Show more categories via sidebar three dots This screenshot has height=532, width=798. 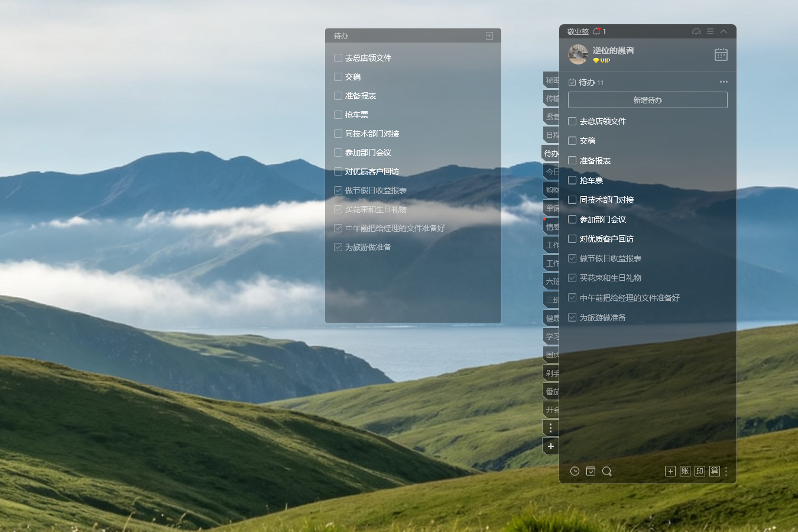tap(551, 428)
